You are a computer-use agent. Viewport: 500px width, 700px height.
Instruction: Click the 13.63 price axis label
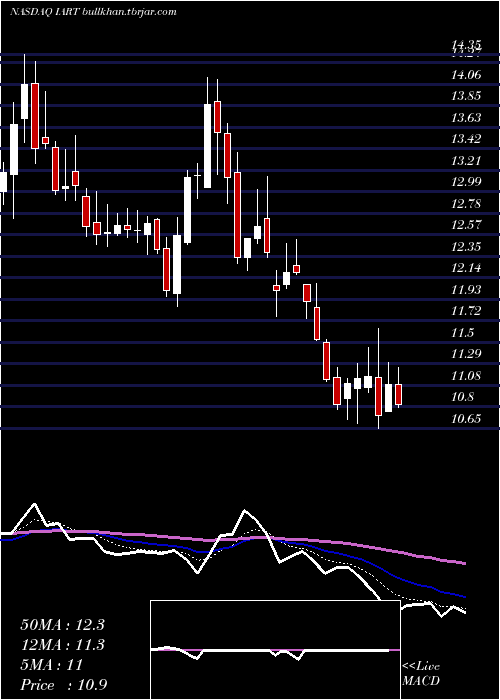[466, 117]
